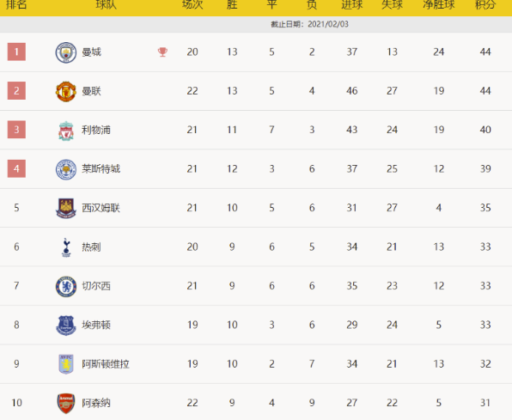Click the Chelsea club crest
Viewport: 512px width, 420px height.
tap(66, 286)
